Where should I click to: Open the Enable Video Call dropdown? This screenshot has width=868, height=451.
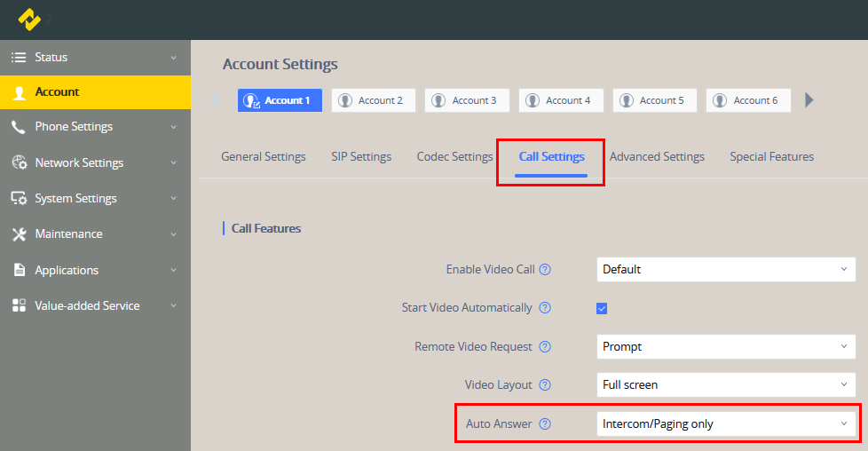pos(725,269)
